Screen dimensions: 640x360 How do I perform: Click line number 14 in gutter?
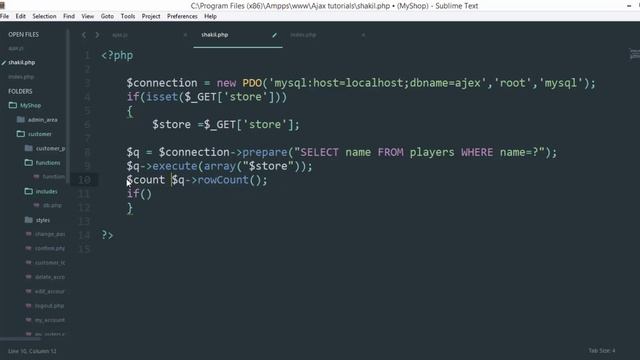[84, 235]
